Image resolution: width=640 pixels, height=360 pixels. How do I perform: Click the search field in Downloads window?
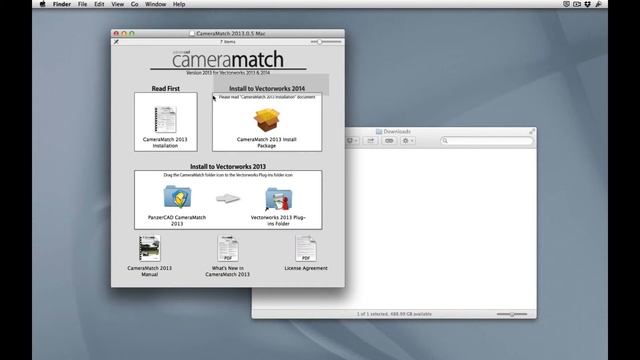point(487,141)
